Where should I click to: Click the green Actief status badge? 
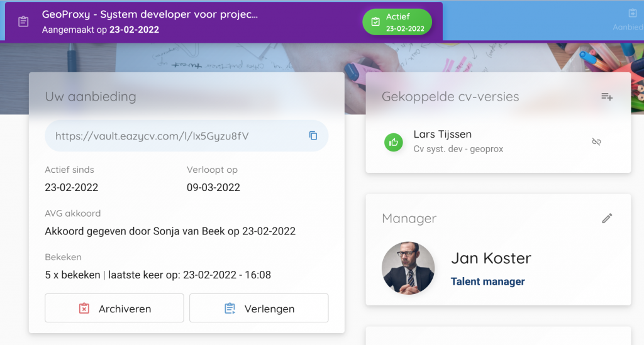(397, 22)
